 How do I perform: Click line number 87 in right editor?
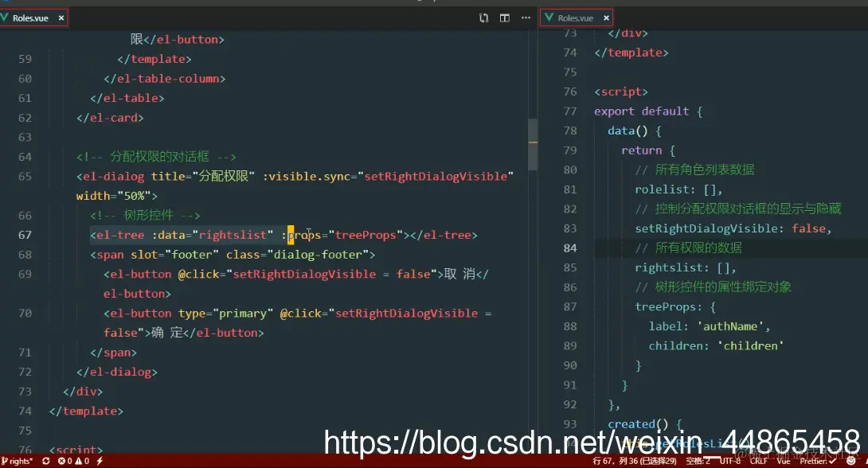570,306
